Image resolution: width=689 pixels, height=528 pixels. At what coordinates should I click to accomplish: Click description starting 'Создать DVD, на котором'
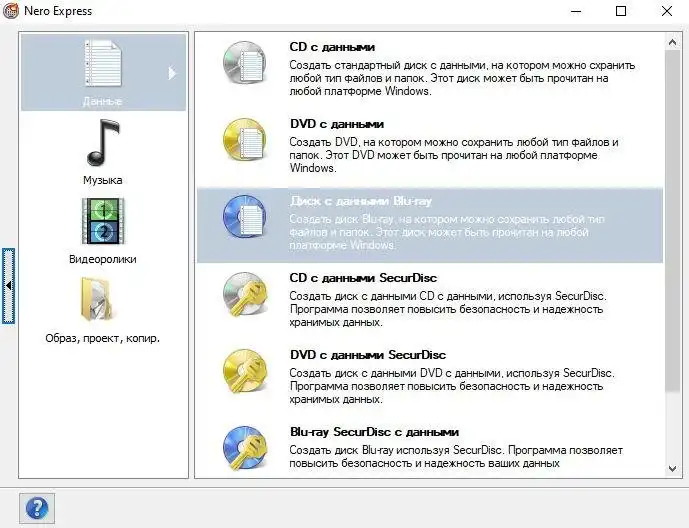[454, 155]
